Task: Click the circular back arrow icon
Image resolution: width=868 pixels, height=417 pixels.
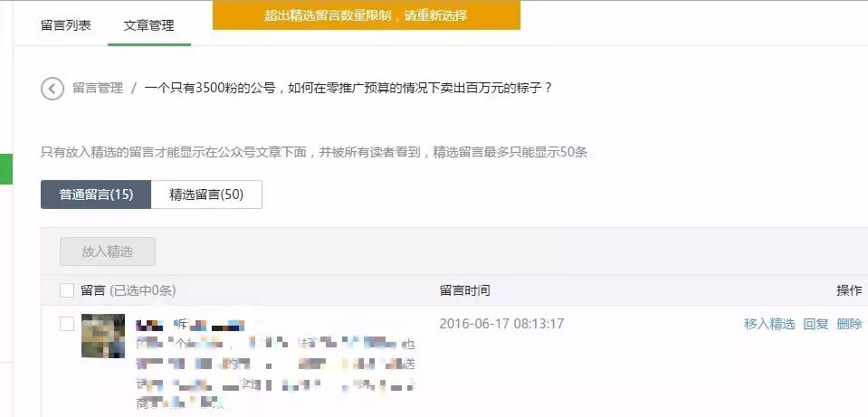Action: click(52, 89)
